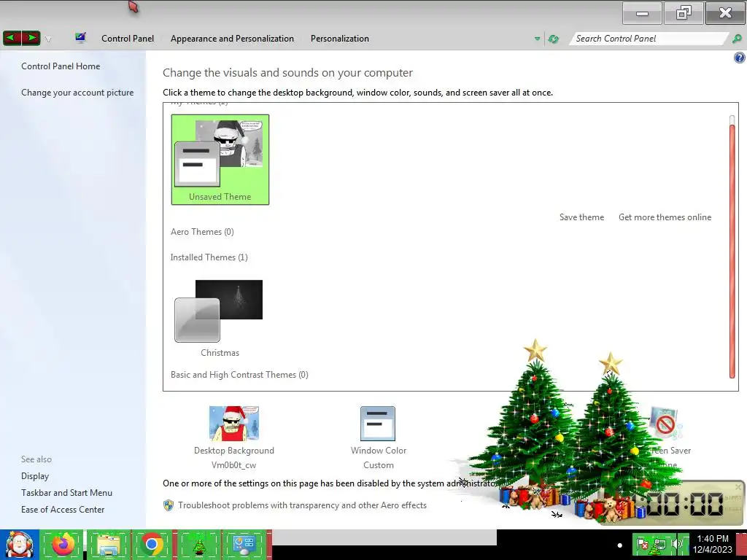This screenshot has width=747, height=560.
Task: Go forward with the green right arrow
Action: (31, 38)
